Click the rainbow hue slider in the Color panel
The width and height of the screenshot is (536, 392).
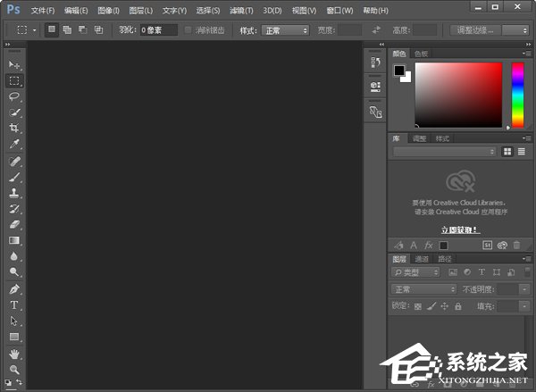pyautogui.click(x=517, y=95)
